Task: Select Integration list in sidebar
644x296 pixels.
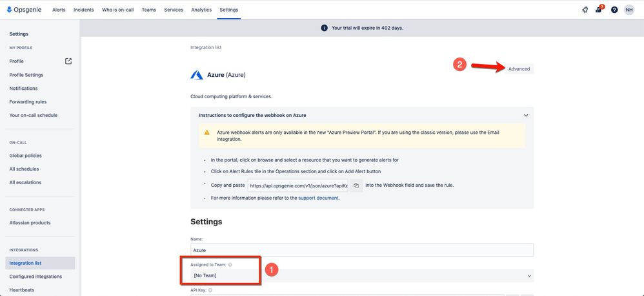Action: coord(40,263)
